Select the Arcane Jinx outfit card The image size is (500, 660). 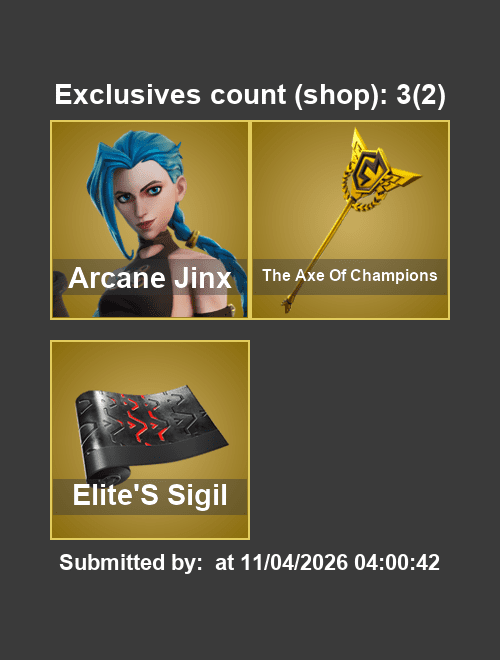click(150, 220)
